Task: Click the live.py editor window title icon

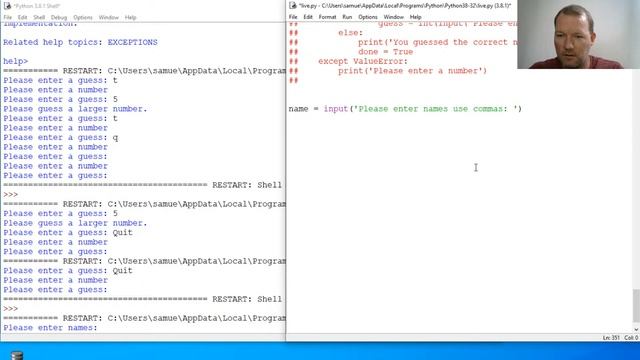Action: coord(293,5)
